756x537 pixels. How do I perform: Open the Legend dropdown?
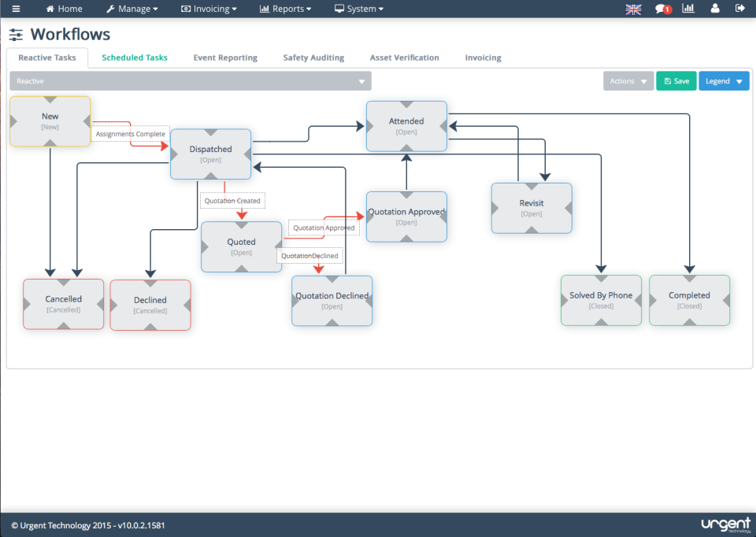(722, 80)
